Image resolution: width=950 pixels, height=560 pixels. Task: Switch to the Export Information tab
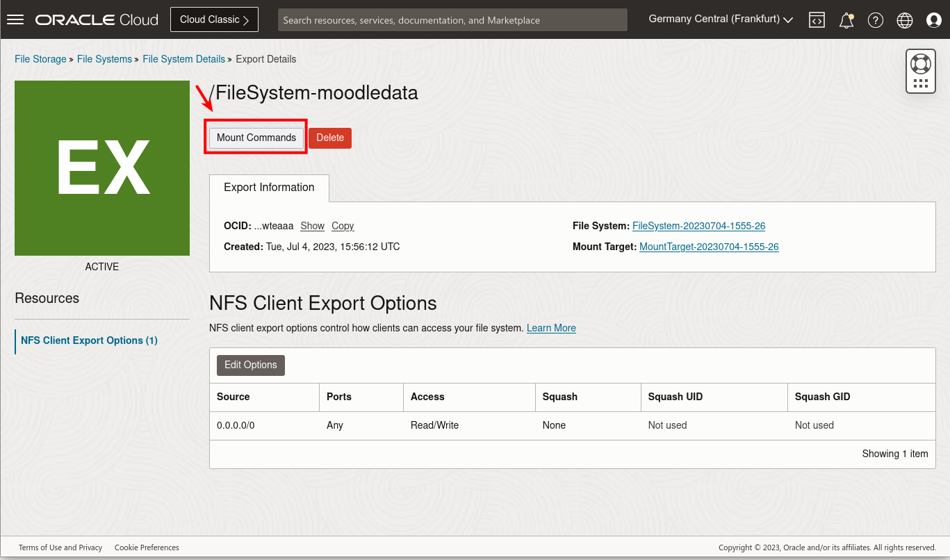pos(268,187)
